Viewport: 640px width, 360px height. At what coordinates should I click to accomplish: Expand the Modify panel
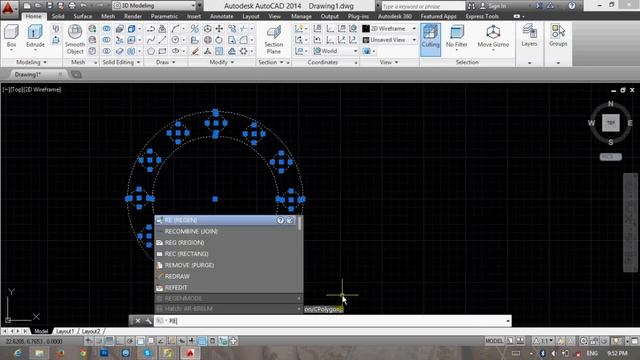pyautogui.click(x=222, y=62)
